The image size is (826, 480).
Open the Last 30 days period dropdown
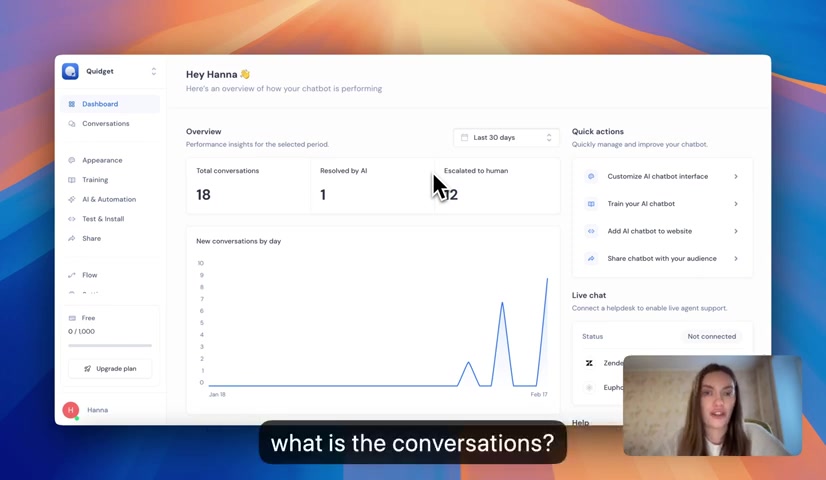(506, 138)
